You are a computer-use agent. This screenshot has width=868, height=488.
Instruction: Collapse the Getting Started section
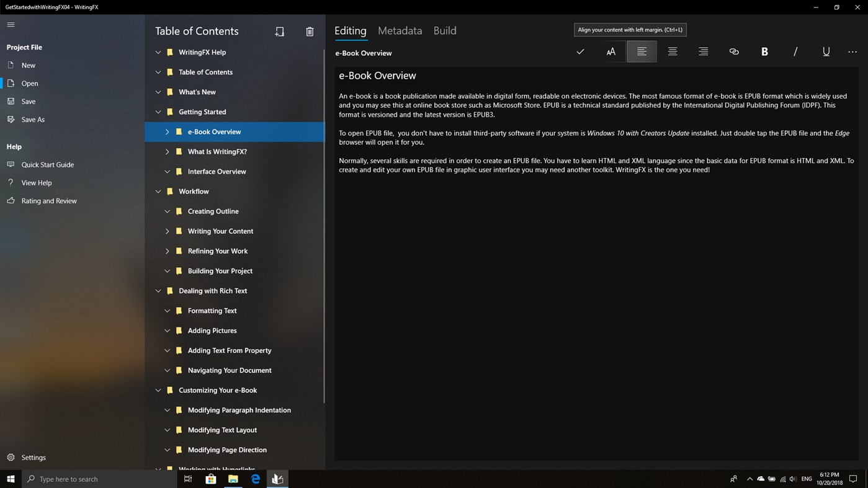coord(158,112)
